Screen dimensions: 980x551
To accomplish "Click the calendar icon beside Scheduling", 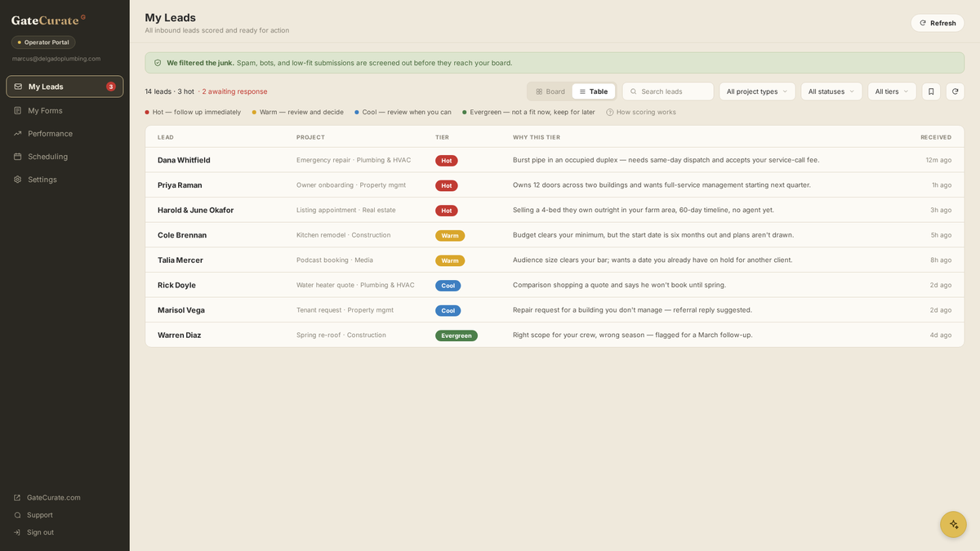I will coord(18,157).
